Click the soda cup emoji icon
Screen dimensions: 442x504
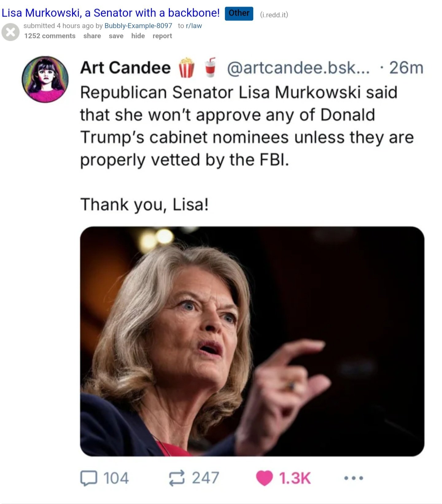tap(210, 67)
